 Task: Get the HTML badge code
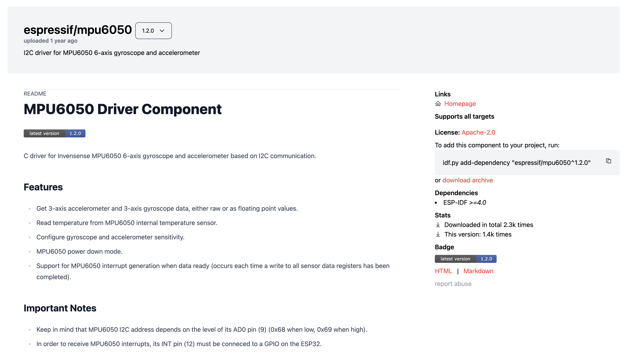(443, 271)
